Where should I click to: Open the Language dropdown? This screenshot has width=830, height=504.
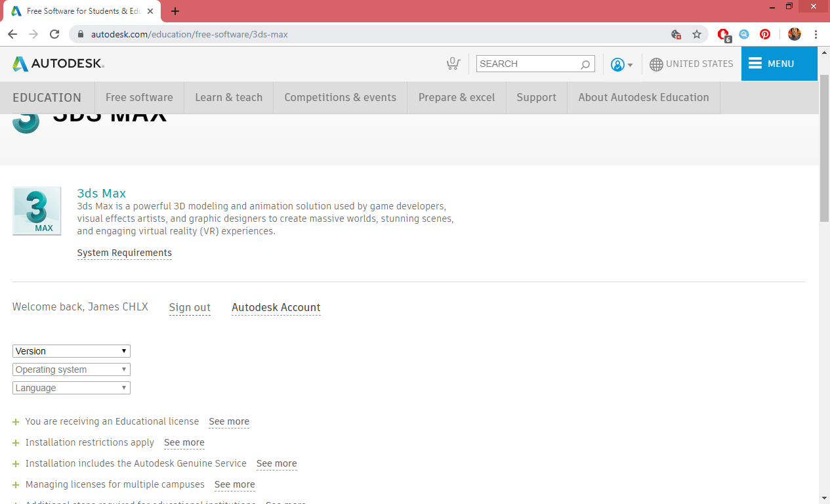coord(72,388)
